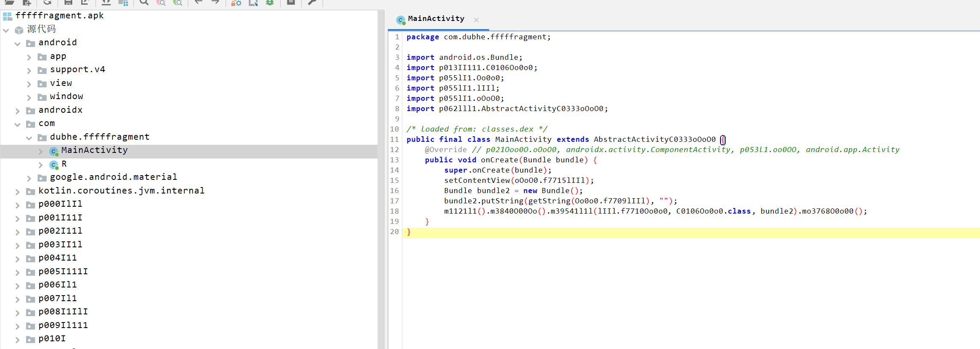Collapse the android package folder
The image size is (980, 349).
click(x=18, y=44)
